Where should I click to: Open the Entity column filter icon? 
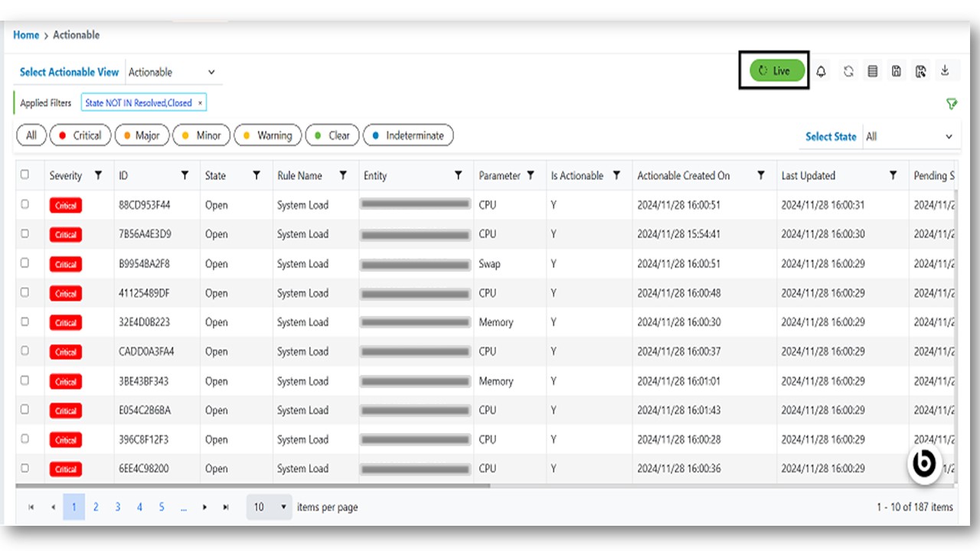pos(458,175)
